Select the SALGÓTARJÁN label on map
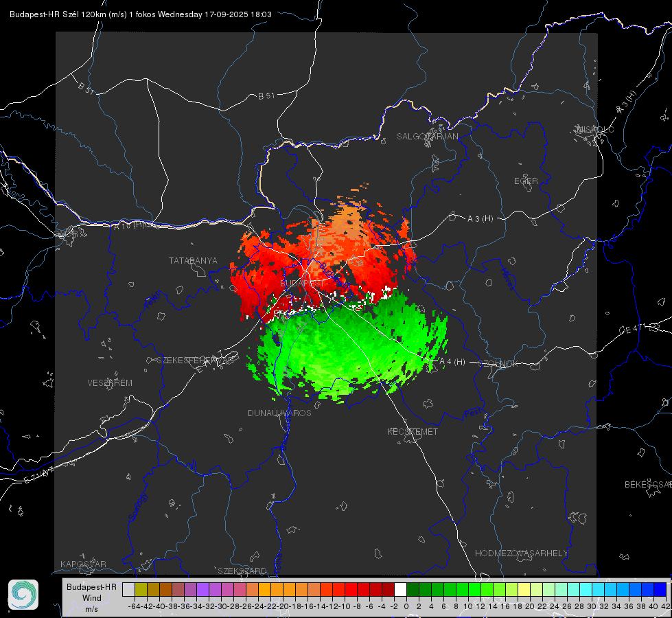 (x=427, y=137)
